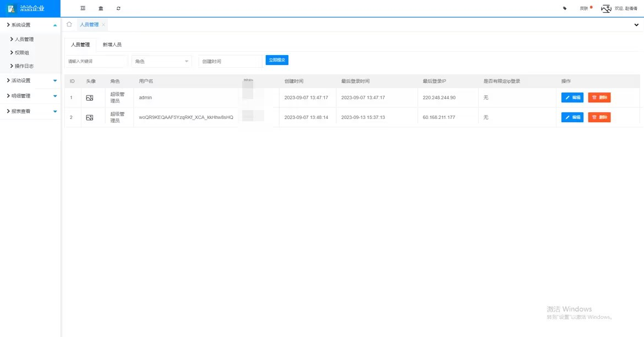The height and width of the screenshot is (337, 644).
Task: Collapse the 系统设置 sidebar section
Action: tap(30, 25)
